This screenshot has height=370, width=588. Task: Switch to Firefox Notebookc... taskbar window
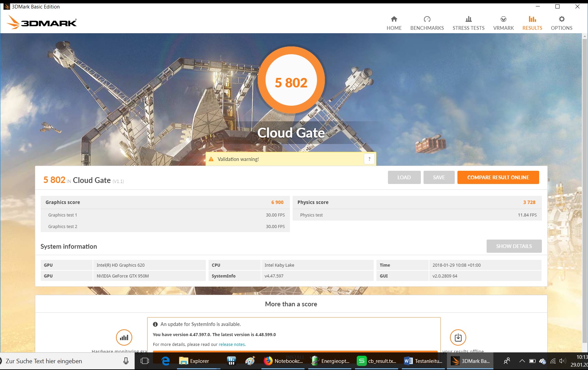pos(283,361)
